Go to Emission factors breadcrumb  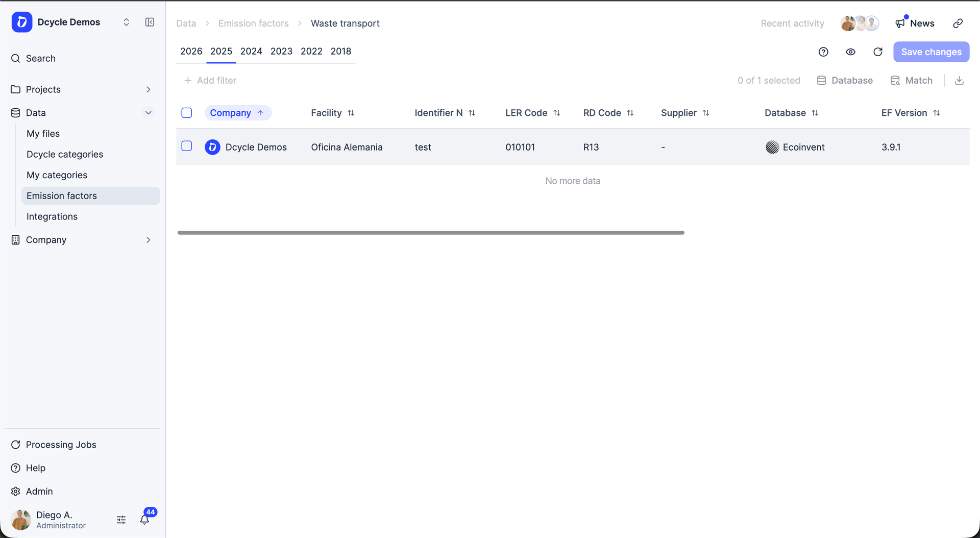pos(253,23)
